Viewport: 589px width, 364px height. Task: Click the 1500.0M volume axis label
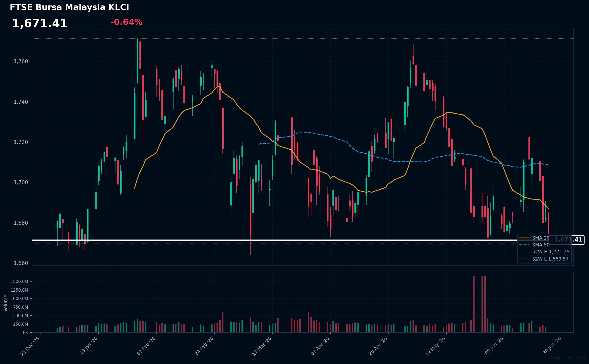19,282
